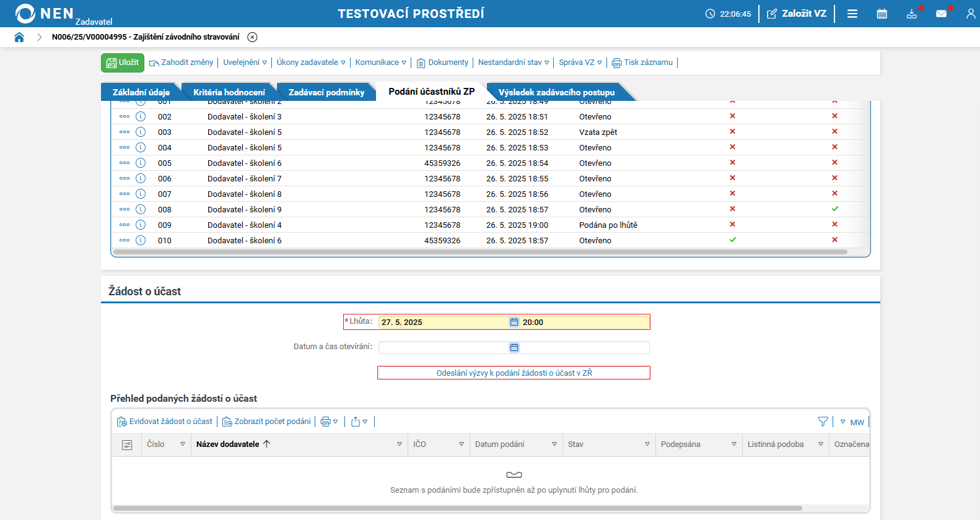Click the Datum a čas otevírání field

[x=514, y=347]
